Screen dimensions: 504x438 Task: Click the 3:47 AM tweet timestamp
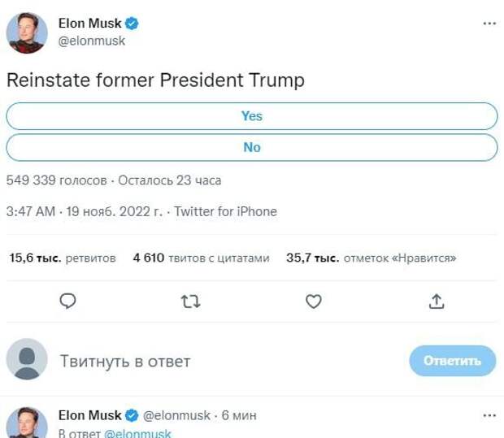[30, 211]
